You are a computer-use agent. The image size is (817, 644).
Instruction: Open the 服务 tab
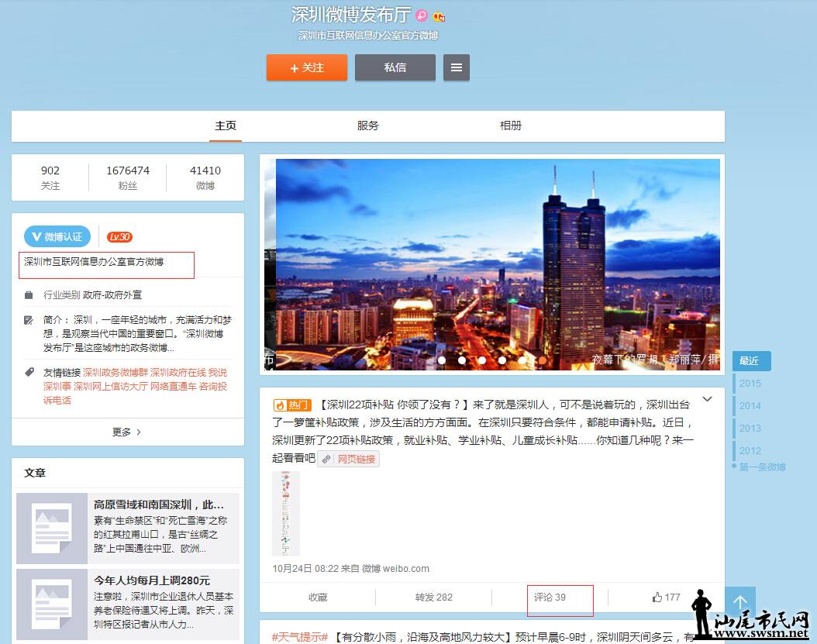pos(368,126)
